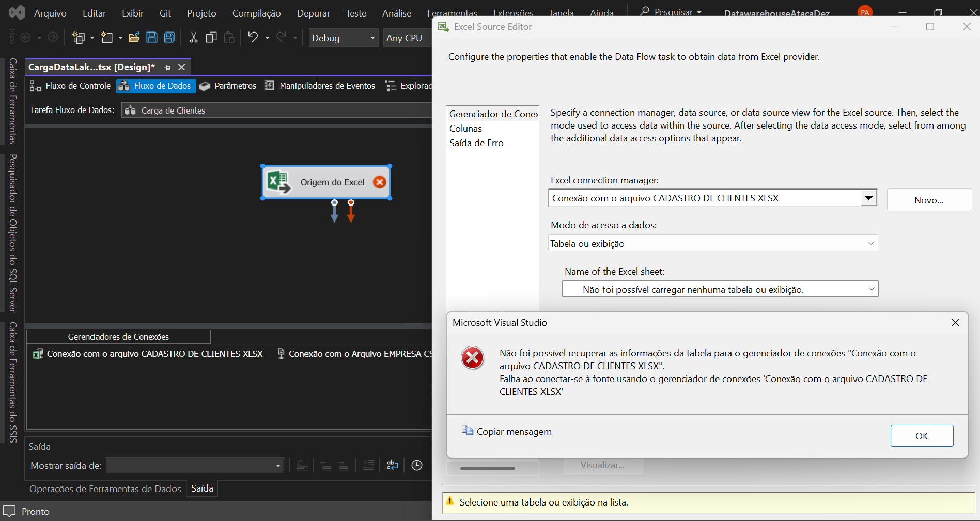This screenshot has height=521, width=980.
Task: Open the Any CPU platform dropdown
Action: coord(408,38)
